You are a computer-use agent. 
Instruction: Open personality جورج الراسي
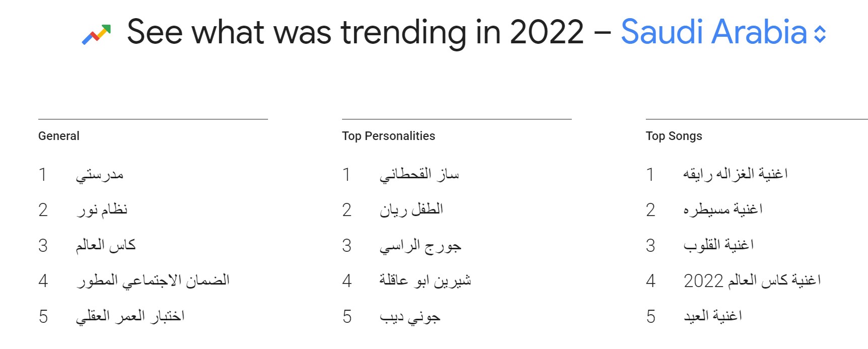pos(420,246)
